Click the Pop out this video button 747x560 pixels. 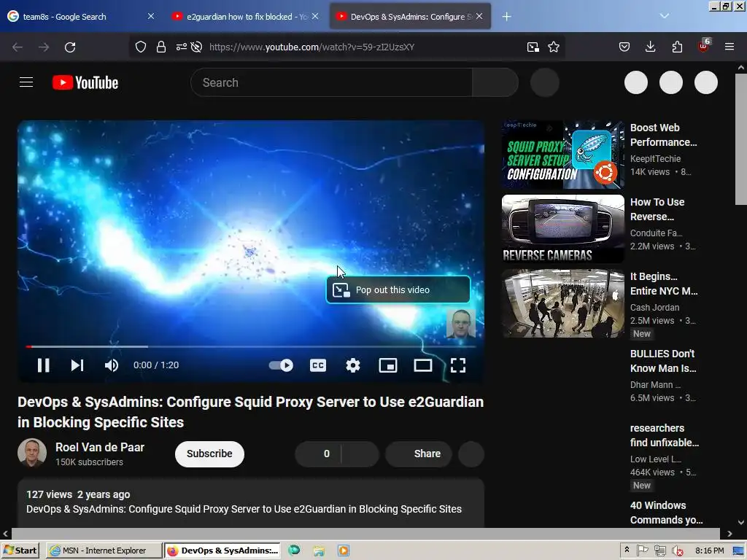coord(398,290)
